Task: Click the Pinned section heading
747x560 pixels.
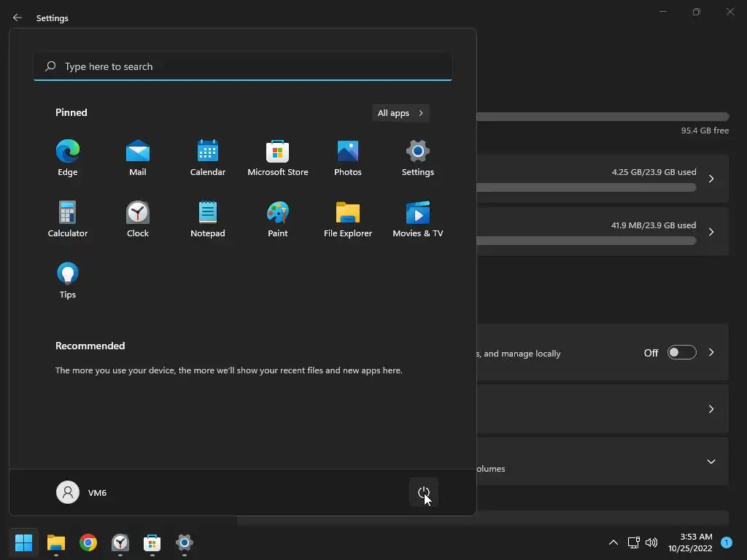Action: pyautogui.click(x=71, y=112)
